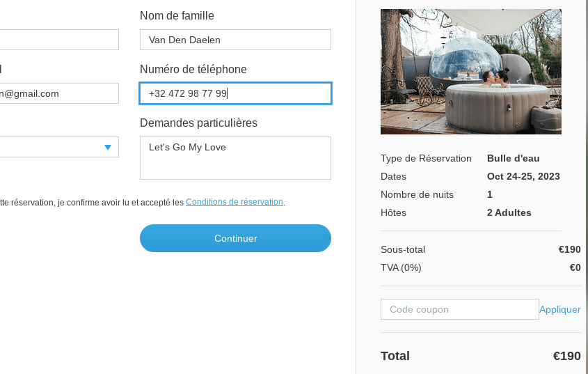Click Appliquer to apply the coupon
The height and width of the screenshot is (374, 588).
559,309
